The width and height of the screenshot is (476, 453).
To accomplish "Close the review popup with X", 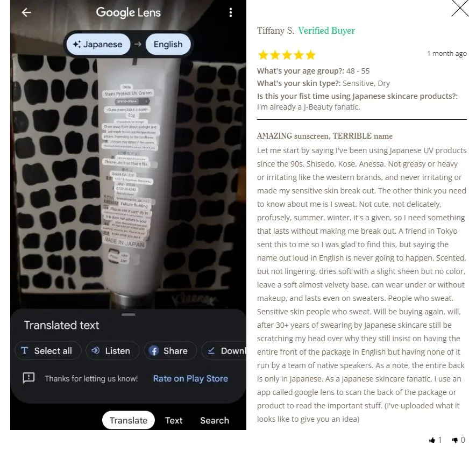I will tap(460, 8).
